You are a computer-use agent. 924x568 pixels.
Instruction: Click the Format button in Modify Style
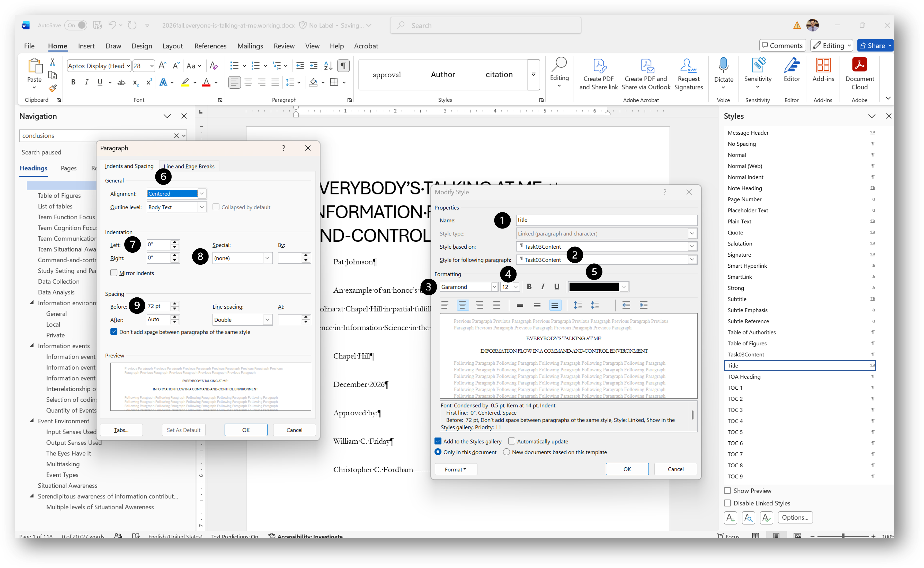[456, 469]
